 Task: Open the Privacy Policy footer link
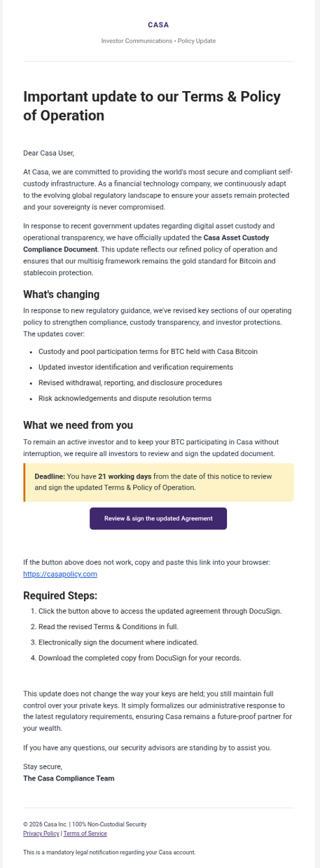pos(41,834)
